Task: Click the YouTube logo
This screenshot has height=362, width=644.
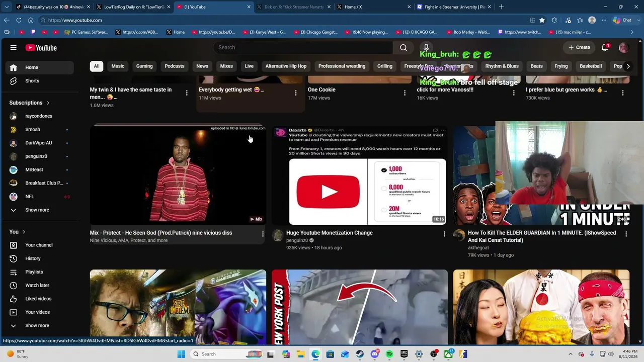Action: click(41, 48)
